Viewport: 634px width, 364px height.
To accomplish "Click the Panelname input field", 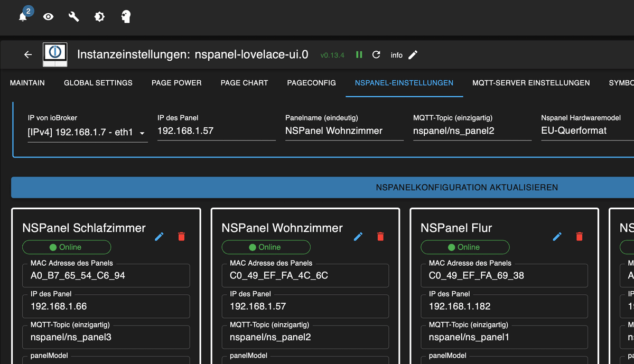I will pos(344,130).
